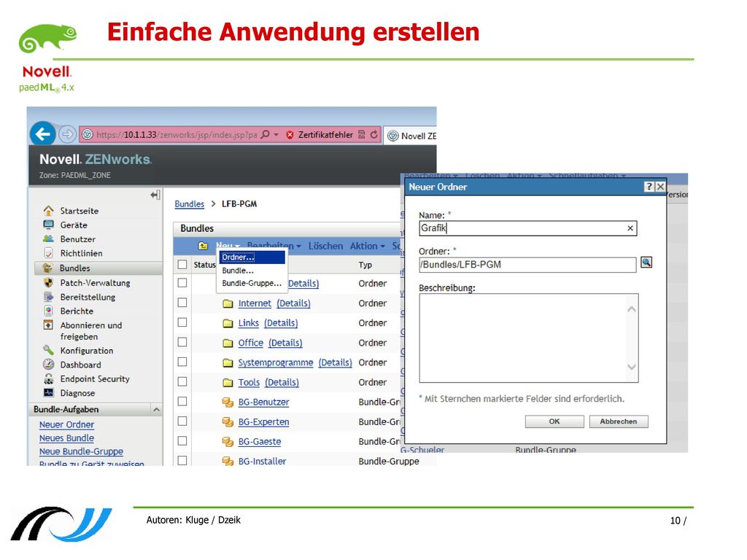
Task: Reload page with the refresh icon
Action: point(374,135)
